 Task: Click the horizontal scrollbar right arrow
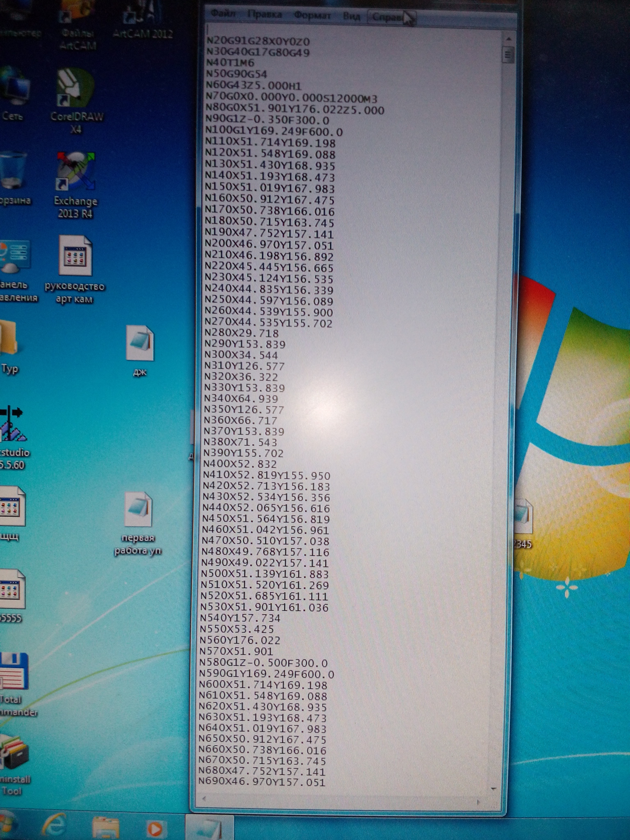478,801
